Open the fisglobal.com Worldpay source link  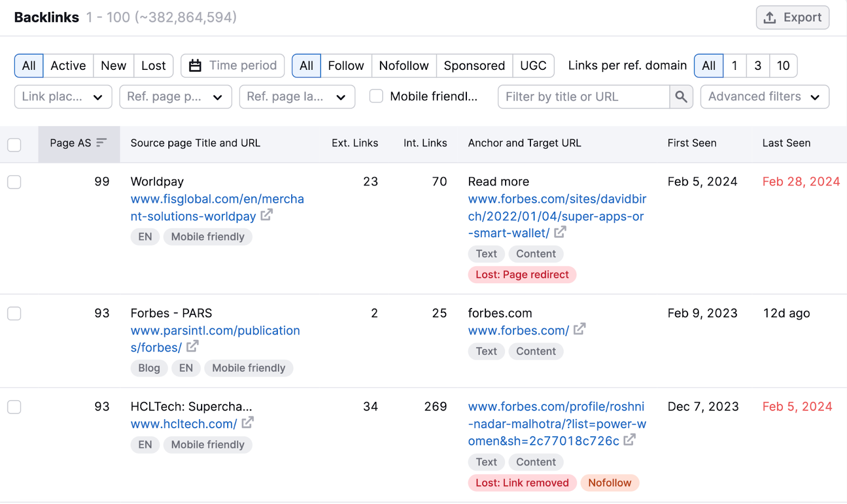pyautogui.click(x=217, y=208)
